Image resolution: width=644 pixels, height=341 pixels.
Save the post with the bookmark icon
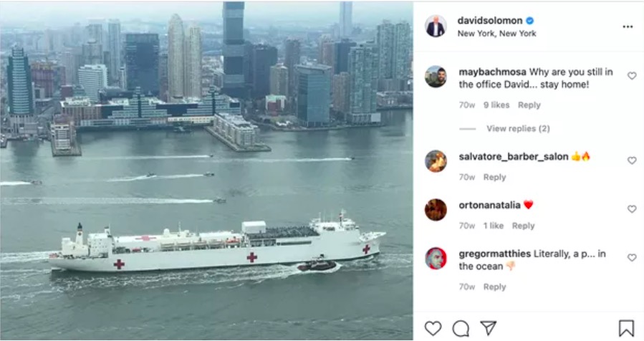coord(626,328)
